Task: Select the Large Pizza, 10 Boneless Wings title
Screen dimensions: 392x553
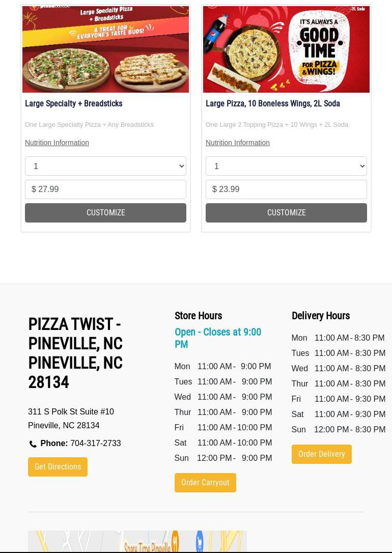Action: [273, 103]
